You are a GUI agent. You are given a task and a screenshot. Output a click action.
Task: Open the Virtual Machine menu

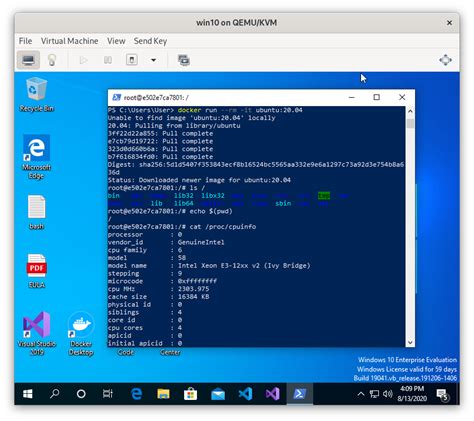[69, 41]
